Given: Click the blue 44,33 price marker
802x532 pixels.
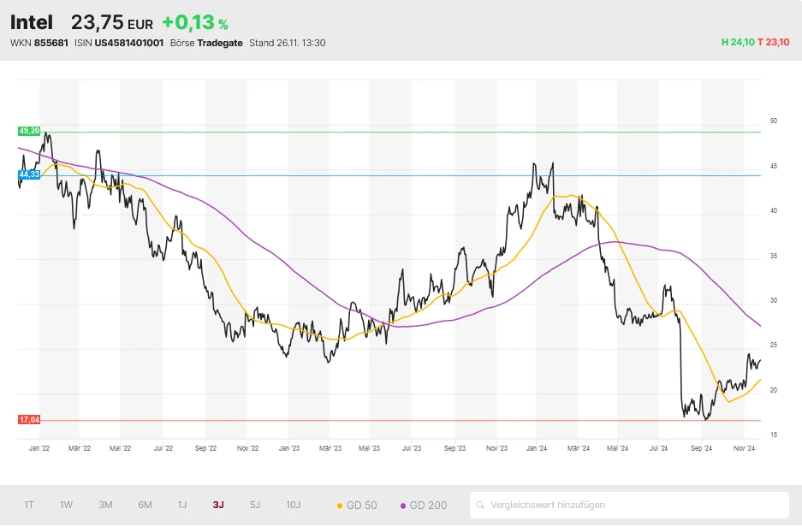Looking at the screenshot, I should pos(29,174).
